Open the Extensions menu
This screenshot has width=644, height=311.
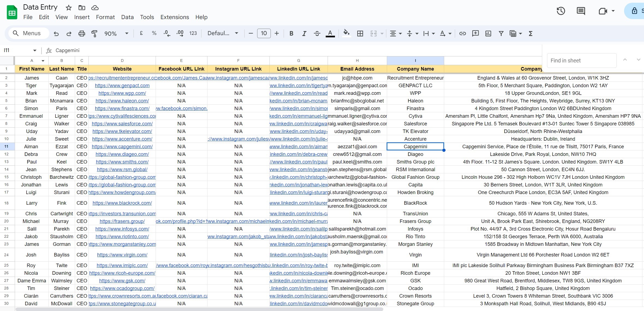[174, 17]
